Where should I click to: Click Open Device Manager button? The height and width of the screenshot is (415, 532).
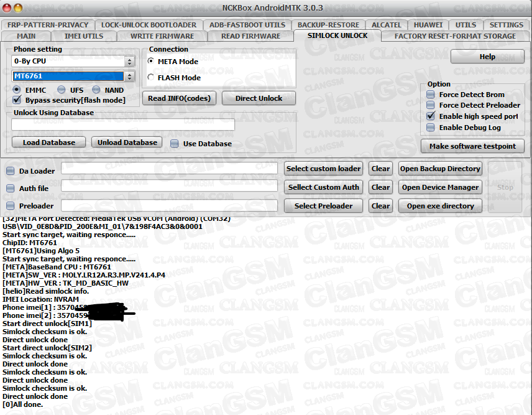440,187
